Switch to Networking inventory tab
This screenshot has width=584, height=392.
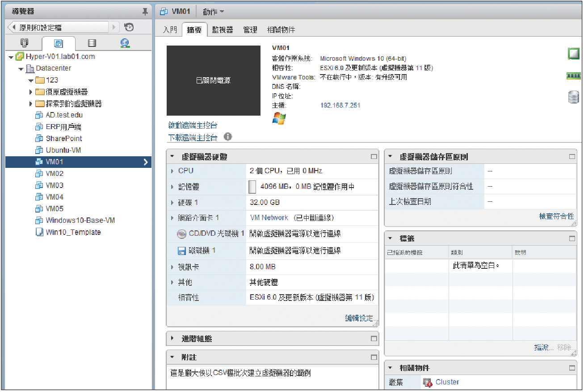125,43
